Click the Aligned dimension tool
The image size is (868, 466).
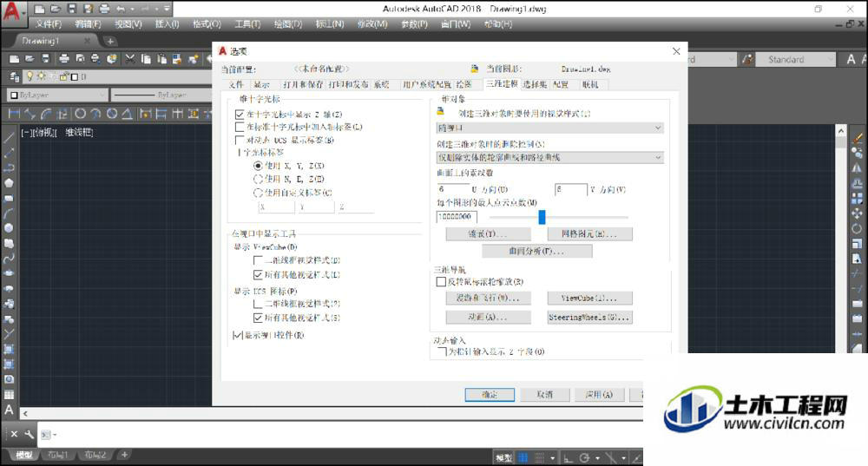30,114
